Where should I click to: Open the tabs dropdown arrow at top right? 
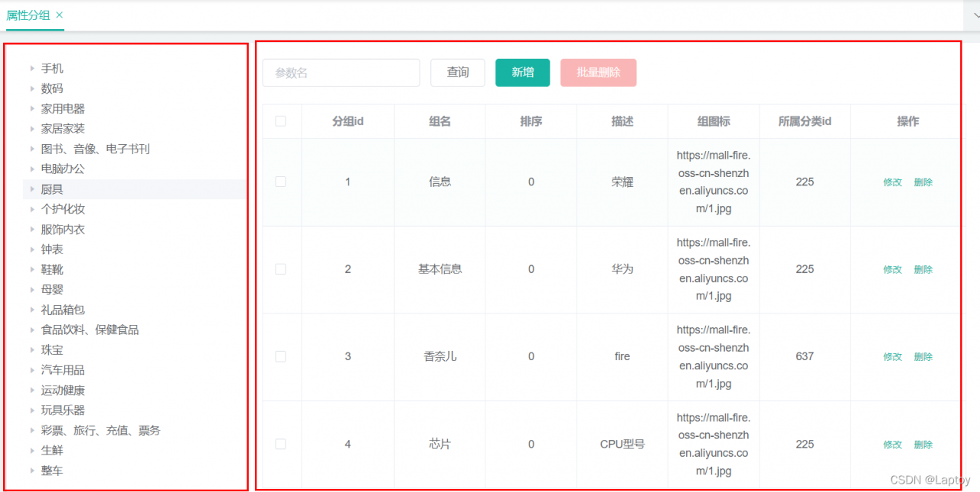(x=975, y=15)
